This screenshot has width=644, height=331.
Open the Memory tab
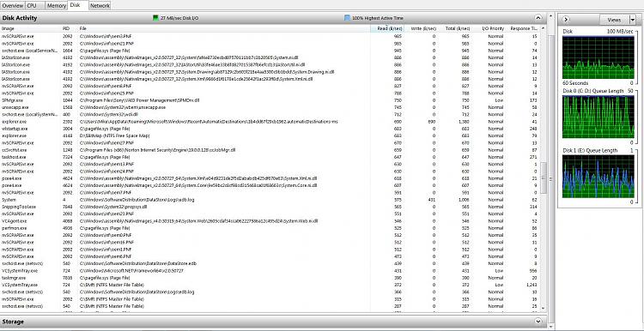57,6
